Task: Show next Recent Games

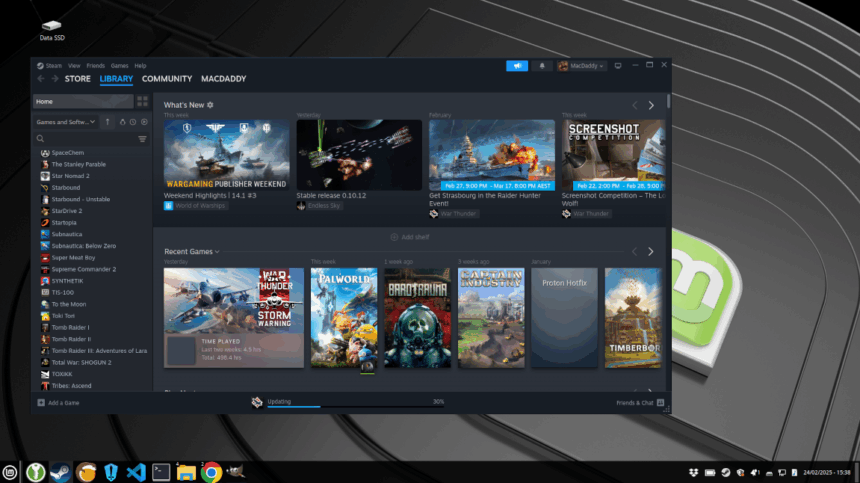Action: click(x=650, y=252)
